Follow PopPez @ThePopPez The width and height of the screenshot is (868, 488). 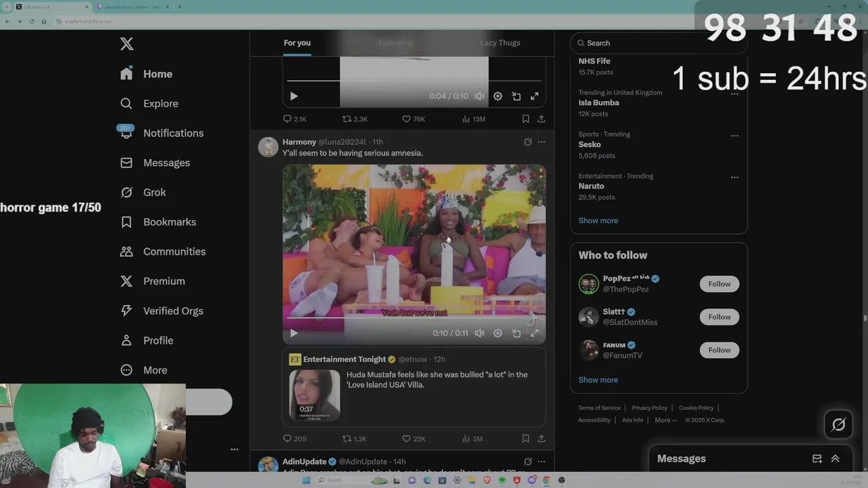(x=719, y=284)
